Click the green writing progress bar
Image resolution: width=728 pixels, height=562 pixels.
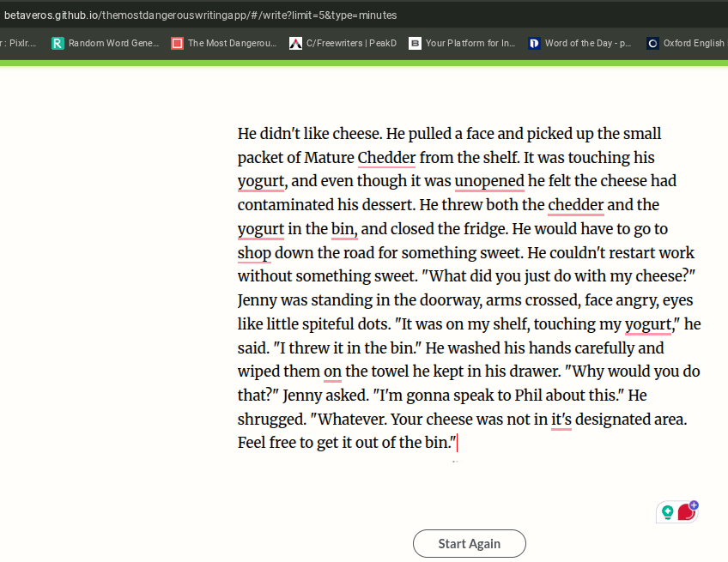[x=364, y=63]
